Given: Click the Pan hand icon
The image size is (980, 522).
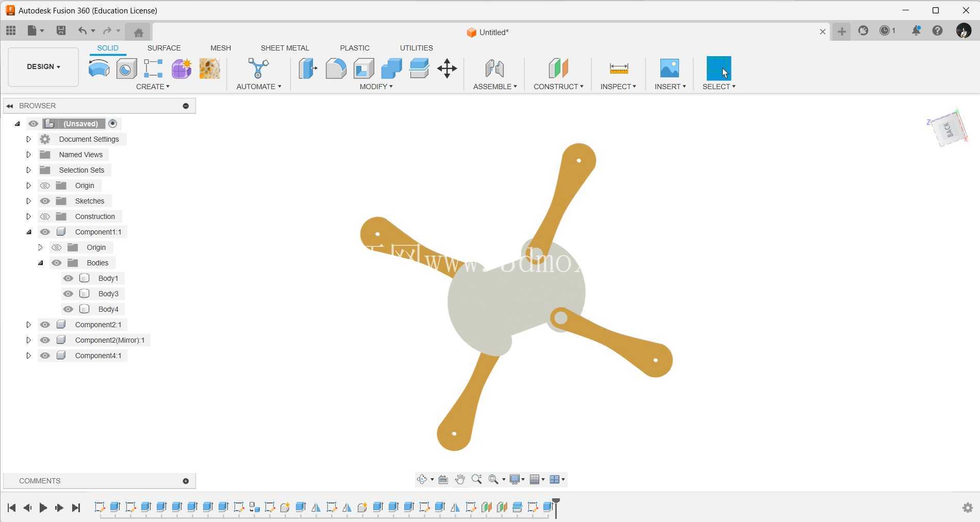Looking at the screenshot, I should (x=460, y=479).
